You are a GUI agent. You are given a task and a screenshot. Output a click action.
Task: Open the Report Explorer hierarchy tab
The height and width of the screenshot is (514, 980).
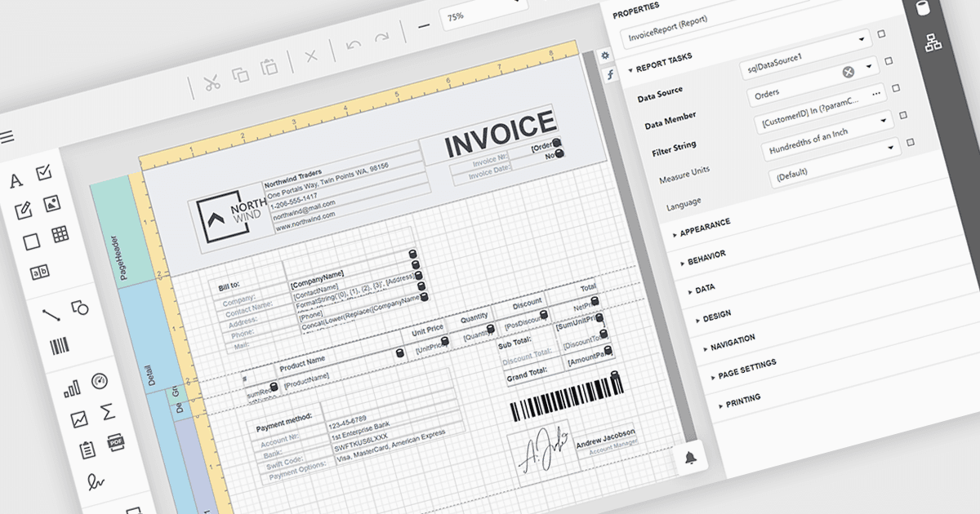point(933,43)
